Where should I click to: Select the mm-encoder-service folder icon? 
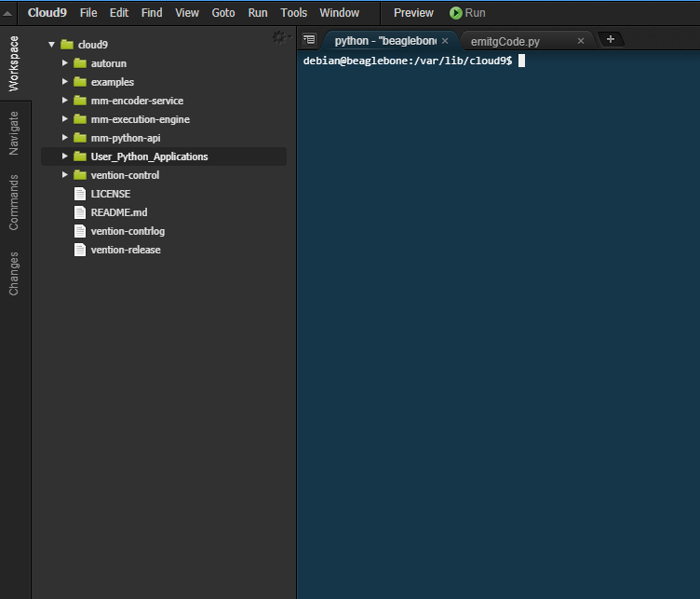pos(80,101)
